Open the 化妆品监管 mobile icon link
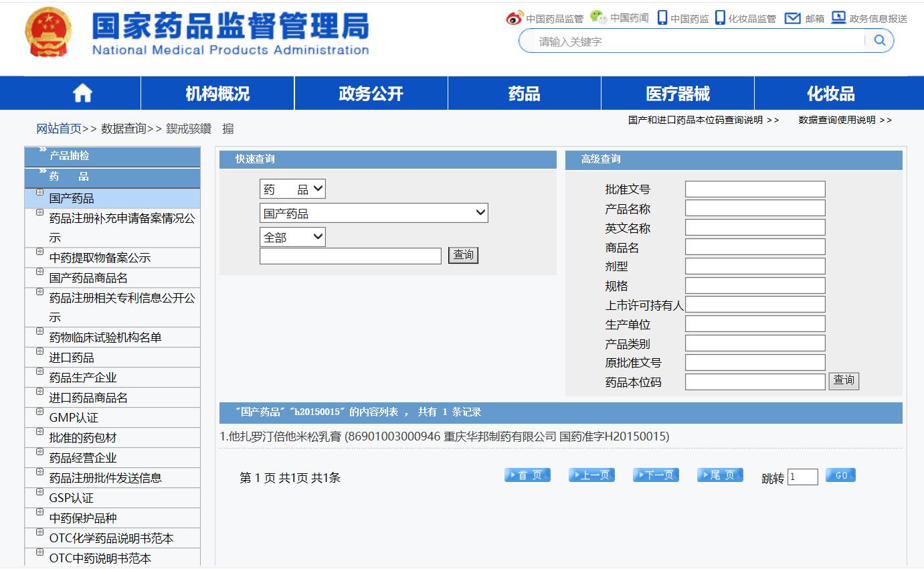Image resolution: width=924 pixels, height=569 pixels. [x=720, y=17]
